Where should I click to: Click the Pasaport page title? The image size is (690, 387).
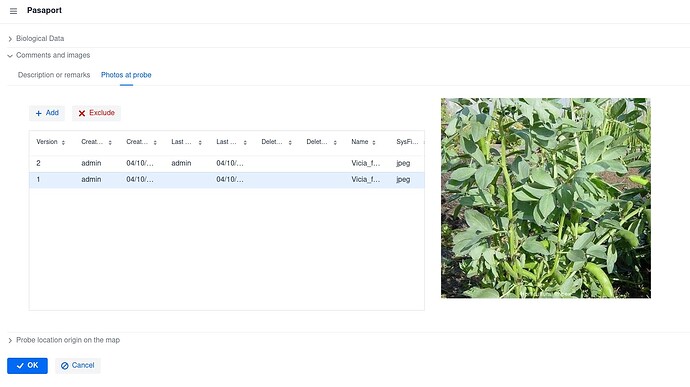44,10
